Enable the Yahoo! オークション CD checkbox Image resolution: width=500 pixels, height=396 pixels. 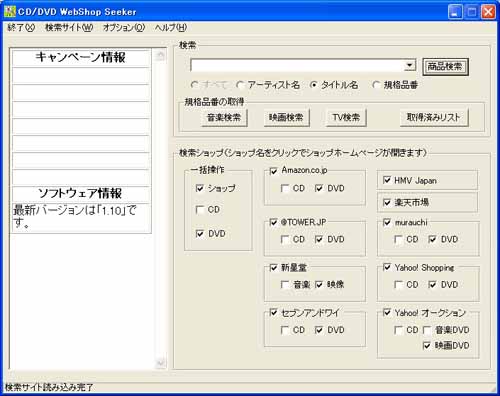point(398,330)
